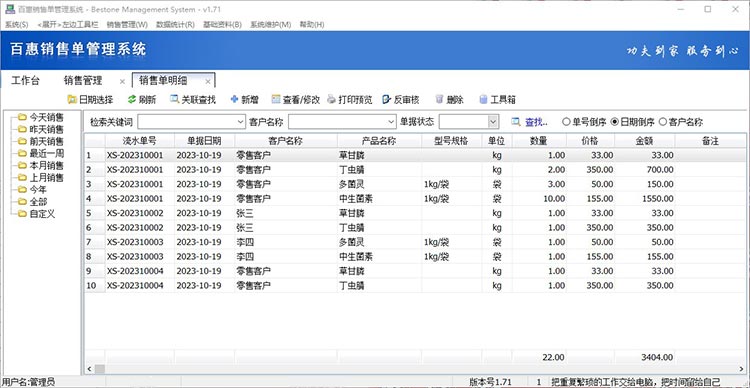
Task: Select the 日期倒序 radio button
Action: pyautogui.click(x=615, y=122)
